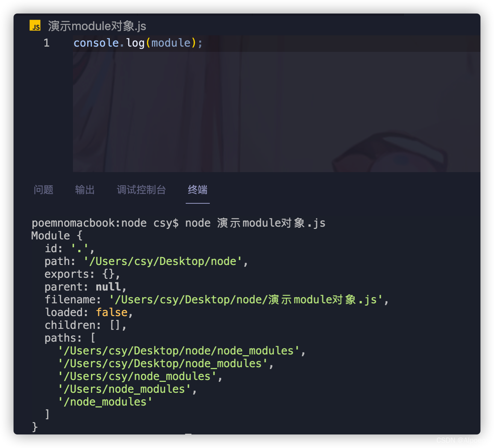Click '/Users/node_modules' path entry
The height and width of the screenshot is (448, 494).
tap(127, 389)
